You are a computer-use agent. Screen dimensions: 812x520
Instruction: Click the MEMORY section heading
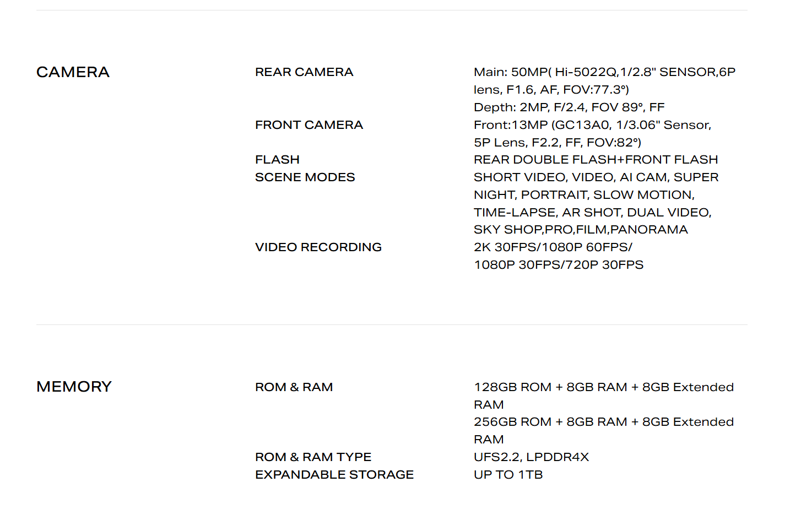point(74,387)
